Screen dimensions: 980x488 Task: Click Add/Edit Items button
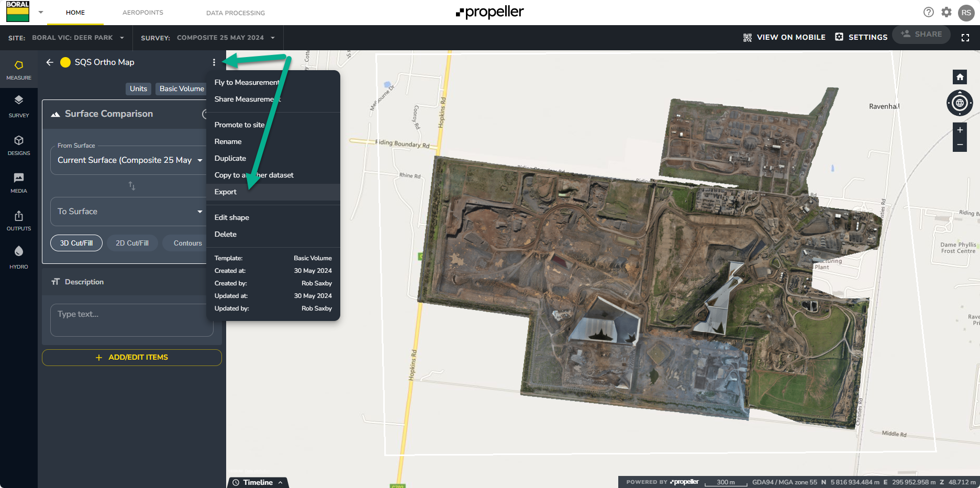pyautogui.click(x=132, y=358)
